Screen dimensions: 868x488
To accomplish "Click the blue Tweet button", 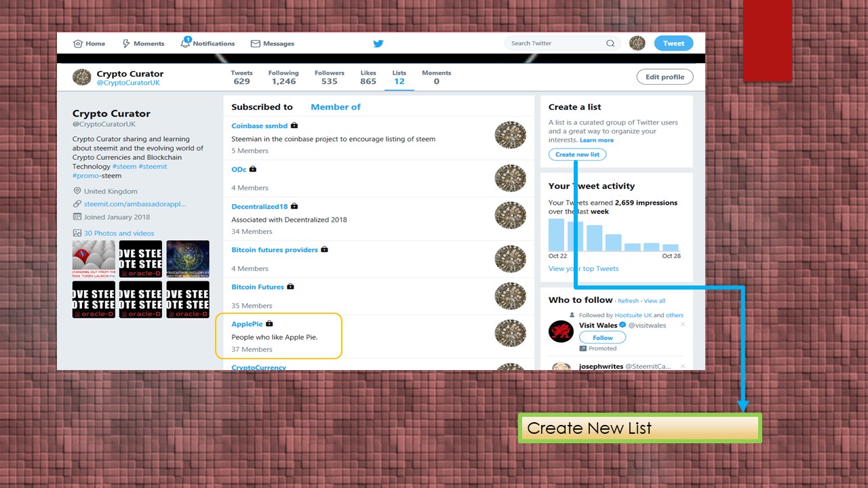I will [673, 43].
